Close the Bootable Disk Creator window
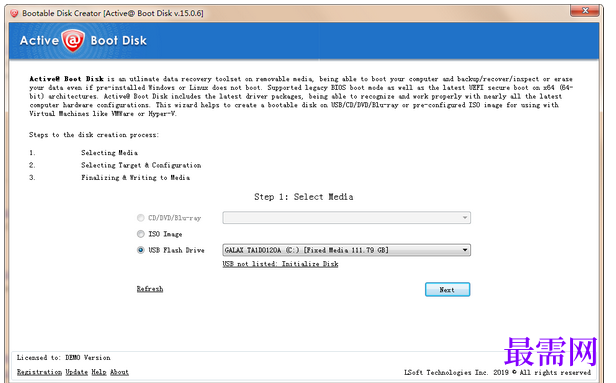The image size is (616, 383). (x=585, y=11)
